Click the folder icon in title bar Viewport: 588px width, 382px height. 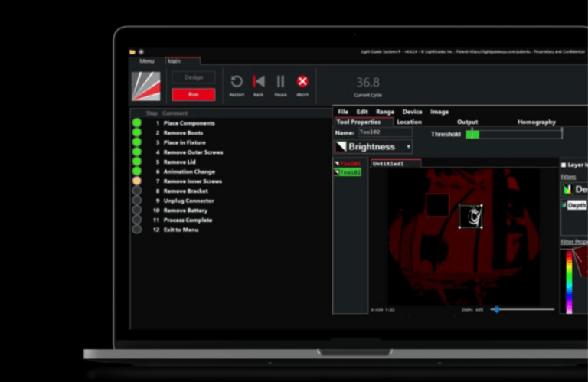pyautogui.click(x=132, y=51)
